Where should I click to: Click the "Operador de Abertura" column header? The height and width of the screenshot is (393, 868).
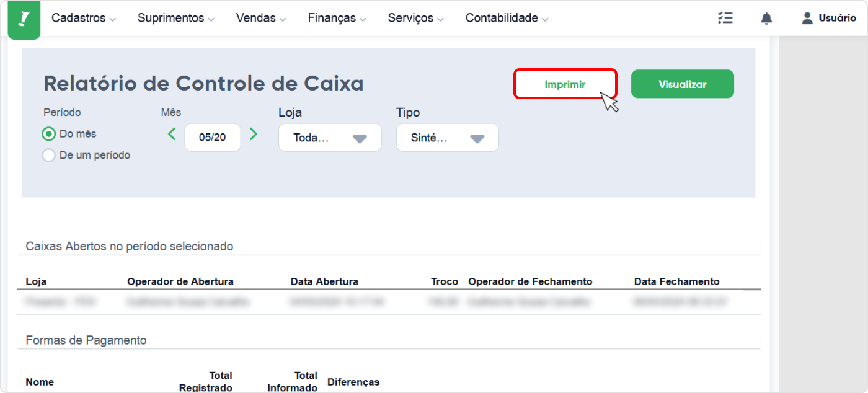180,281
